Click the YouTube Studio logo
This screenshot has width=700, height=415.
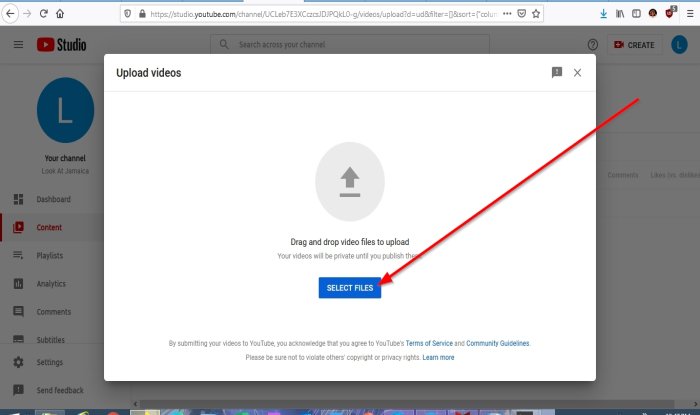pyautogui.click(x=62, y=45)
